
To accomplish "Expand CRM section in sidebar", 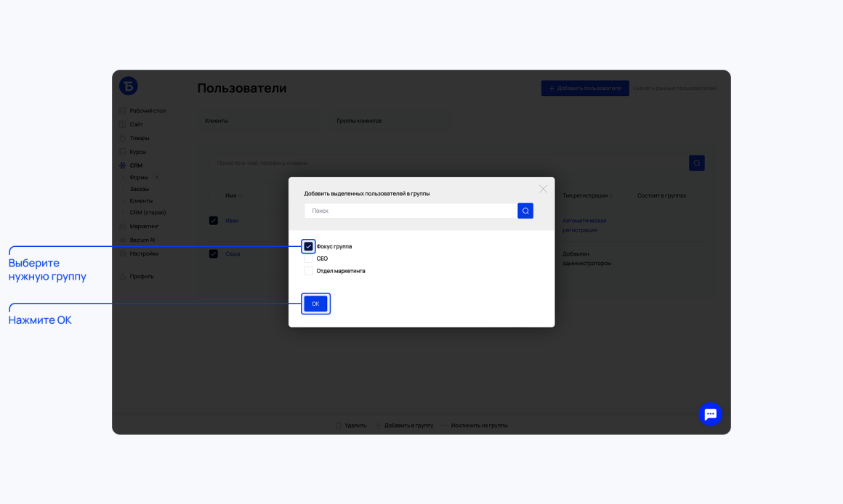I will [x=135, y=166].
